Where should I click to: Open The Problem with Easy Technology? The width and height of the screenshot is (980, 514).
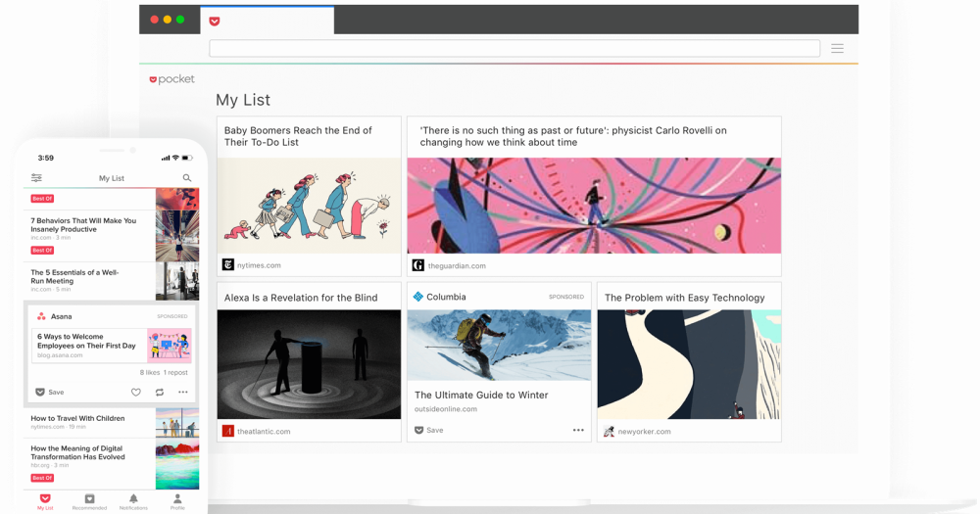pos(684,298)
